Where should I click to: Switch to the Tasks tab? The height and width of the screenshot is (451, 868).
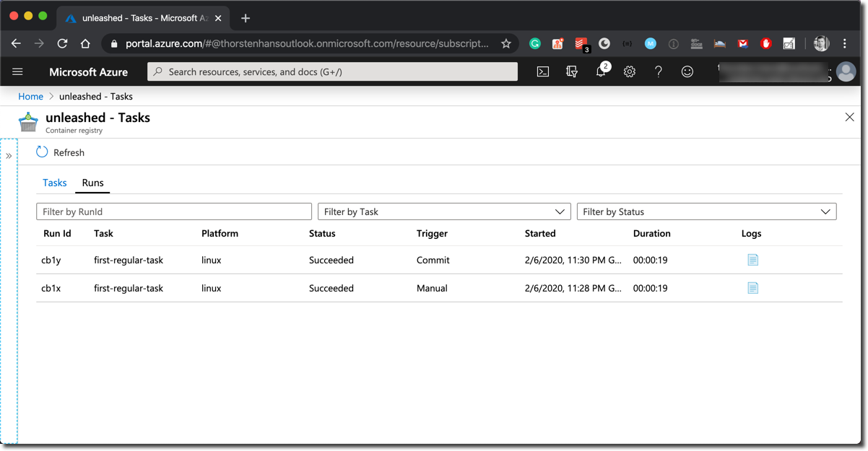[54, 183]
